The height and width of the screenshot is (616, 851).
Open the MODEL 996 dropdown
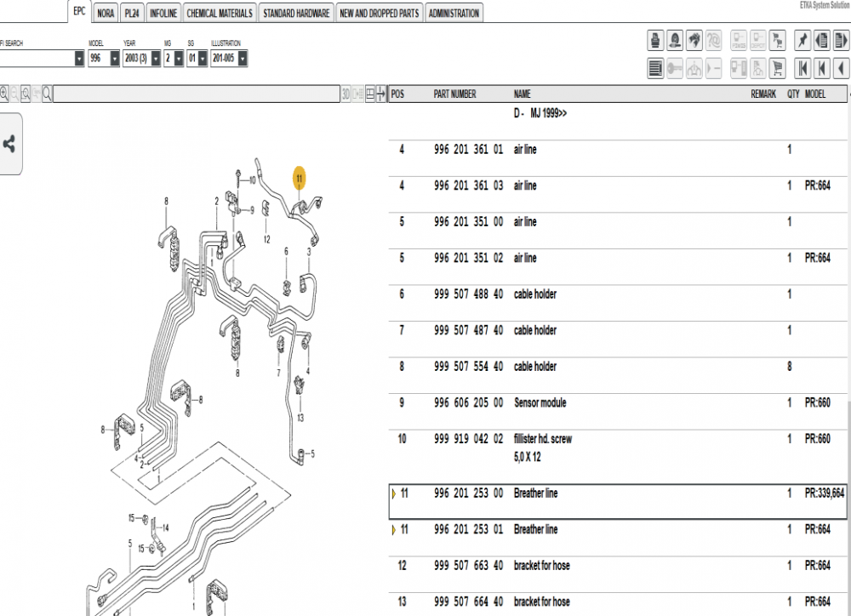point(112,58)
